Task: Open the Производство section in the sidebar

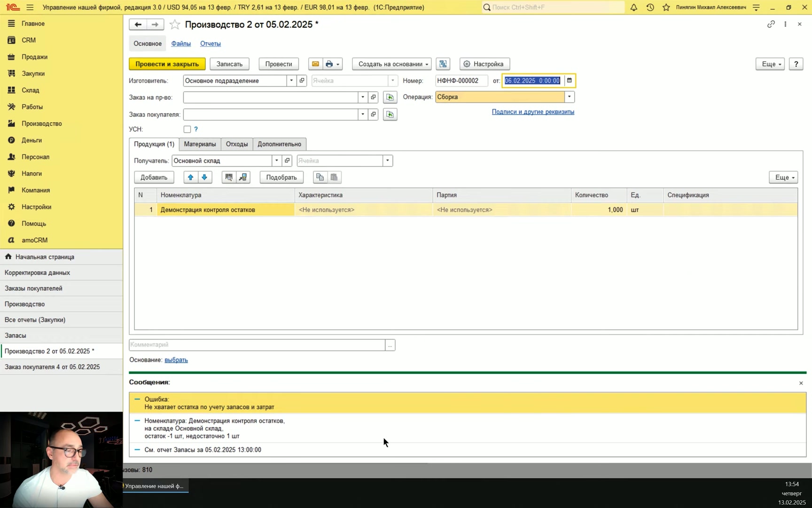Action: point(42,124)
